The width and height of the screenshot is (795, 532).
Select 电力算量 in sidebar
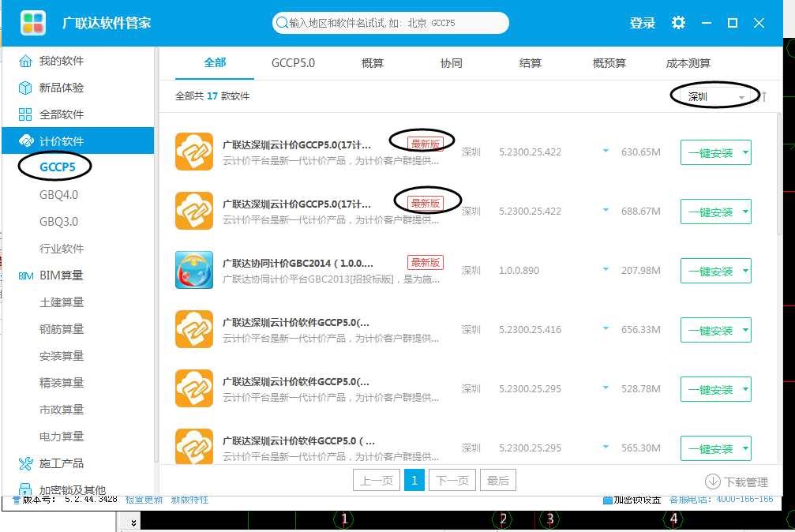[x=62, y=436]
